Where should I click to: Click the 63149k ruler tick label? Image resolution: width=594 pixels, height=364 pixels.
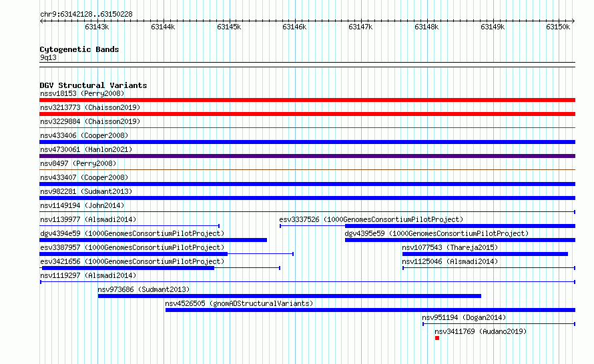point(493,27)
